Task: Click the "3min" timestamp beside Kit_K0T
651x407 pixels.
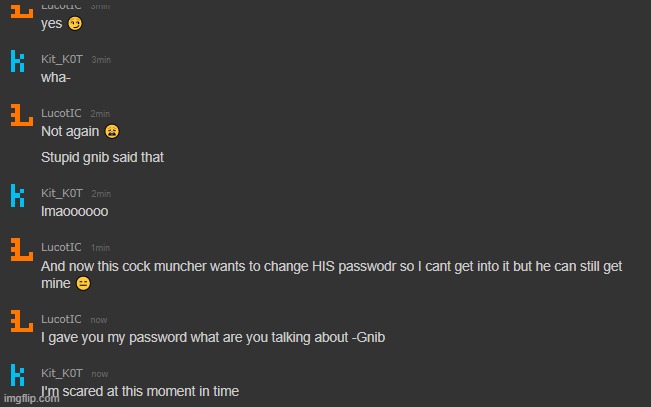Action: (x=101, y=60)
